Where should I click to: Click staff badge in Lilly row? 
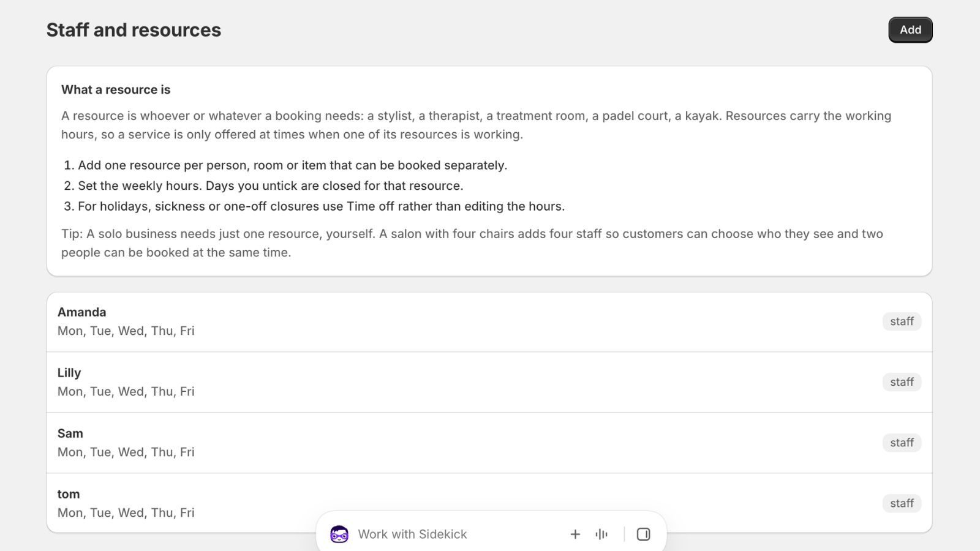(x=902, y=382)
